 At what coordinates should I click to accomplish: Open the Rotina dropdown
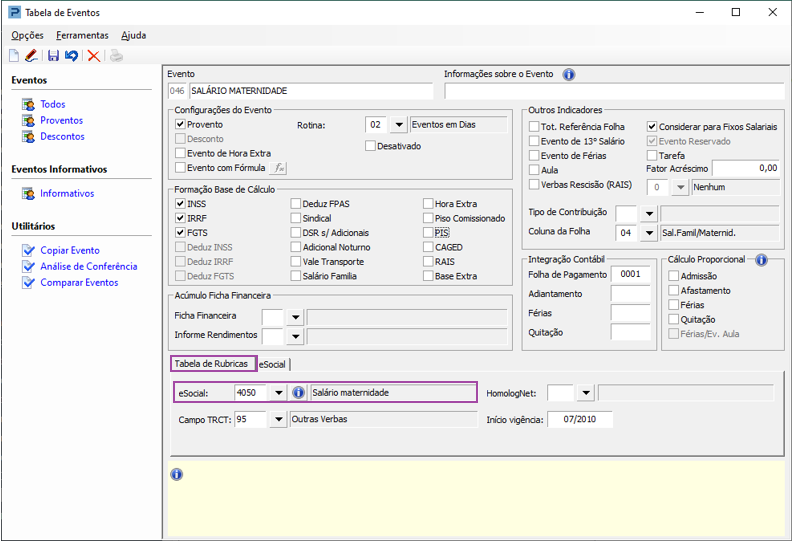point(399,125)
